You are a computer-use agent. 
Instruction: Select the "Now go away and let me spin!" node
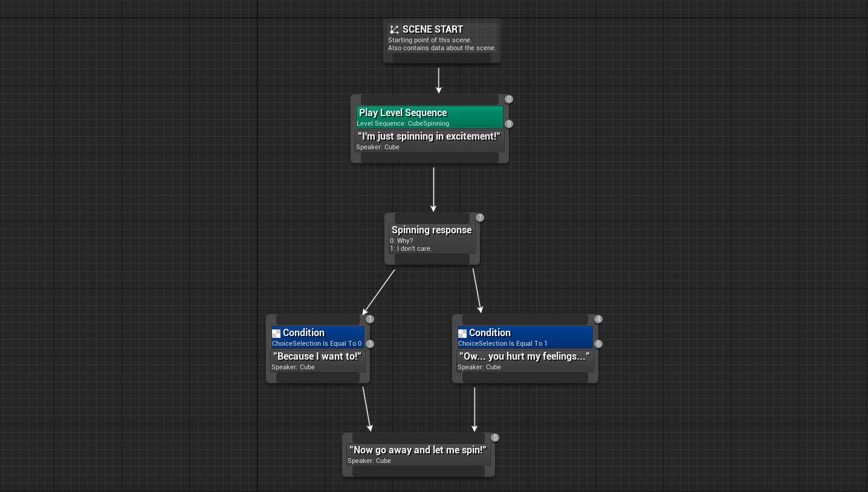[x=418, y=450]
